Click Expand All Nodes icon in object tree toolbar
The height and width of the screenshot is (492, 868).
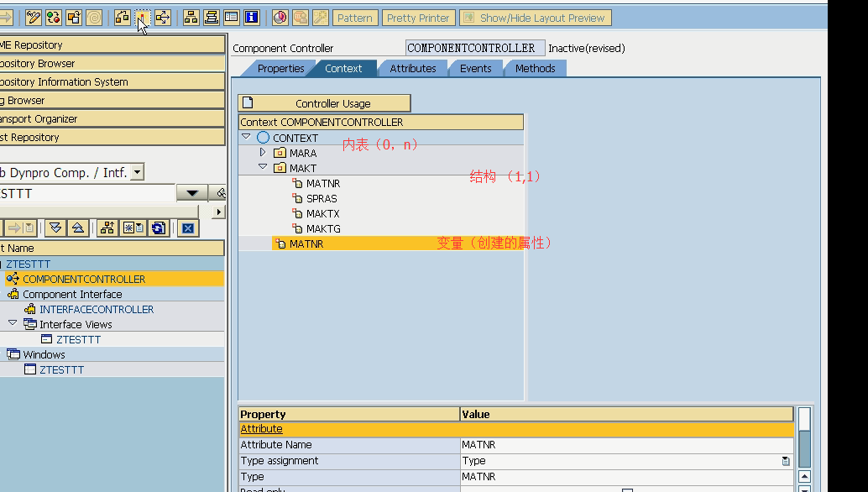pyautogui.click(x=55, y=228)
